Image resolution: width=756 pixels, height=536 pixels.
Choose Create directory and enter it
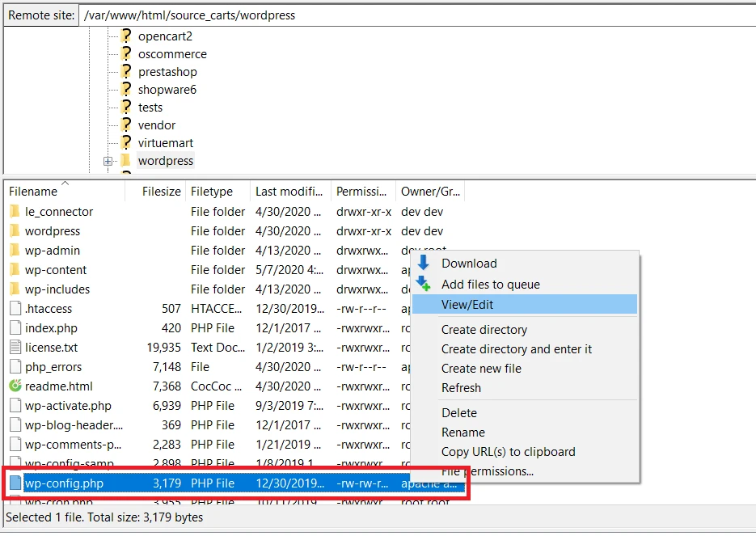[525, 349]
